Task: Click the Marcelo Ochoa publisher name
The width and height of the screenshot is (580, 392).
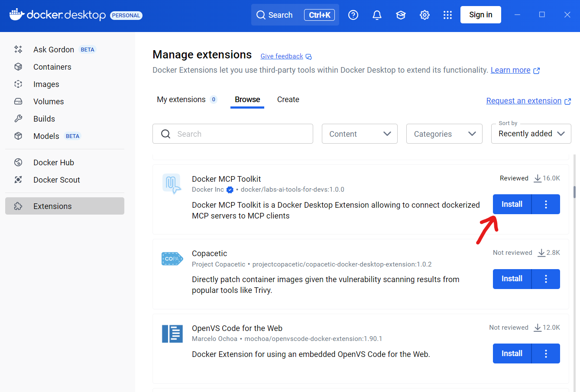Action: pos(215,339)
